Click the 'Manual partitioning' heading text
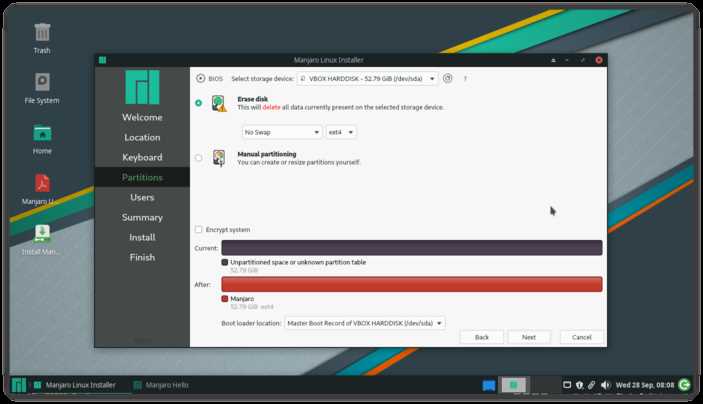This screenshot has width=703, height=404. tap(267, 154)
